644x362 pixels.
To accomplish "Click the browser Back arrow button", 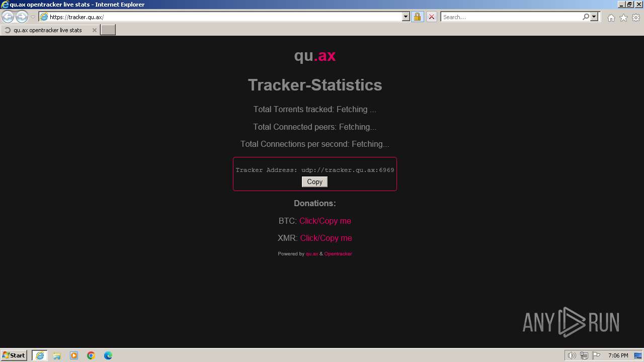I will click(x=8, y=17).
